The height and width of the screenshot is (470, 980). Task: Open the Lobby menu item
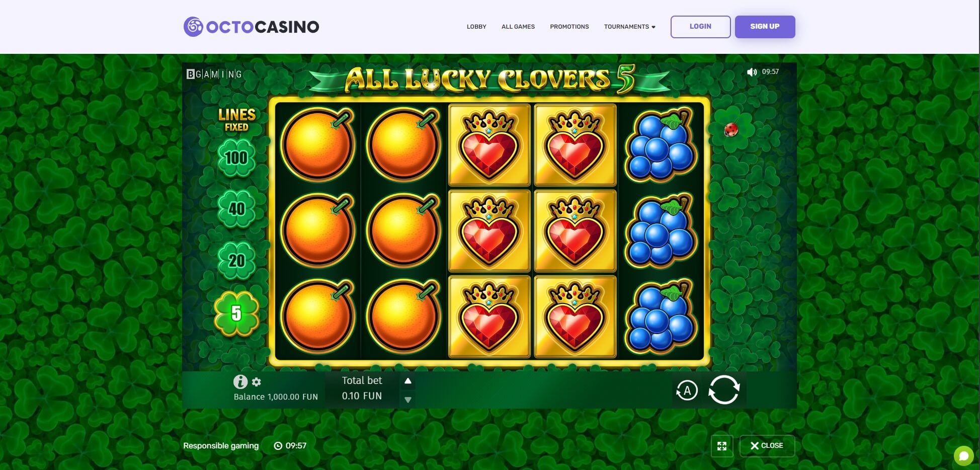[476, 27]
